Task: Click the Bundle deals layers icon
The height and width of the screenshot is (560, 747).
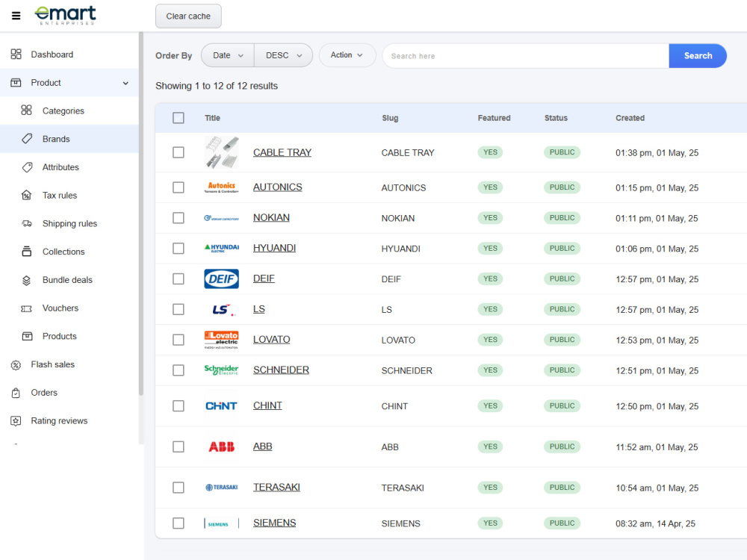Action: [27, 280]
